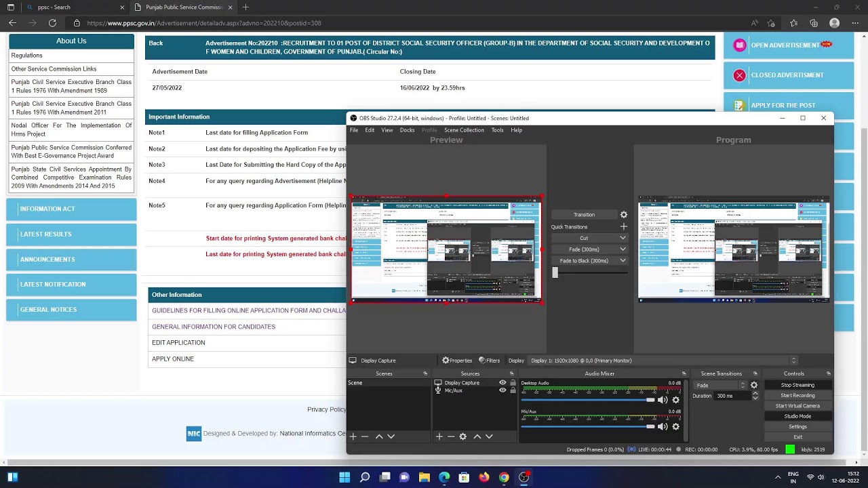Open Desktop Audio settings gear in Audio Mixer
The width and height of the screenshot is (868, 488).
click(675, 400)
